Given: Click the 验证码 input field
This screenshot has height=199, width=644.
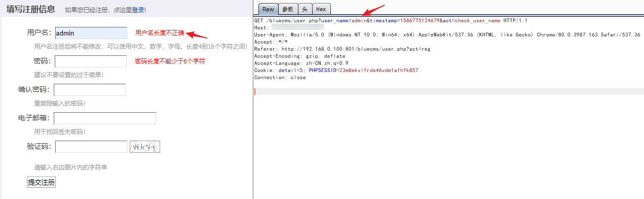Looking at the screenshot, I should [91, 147].
